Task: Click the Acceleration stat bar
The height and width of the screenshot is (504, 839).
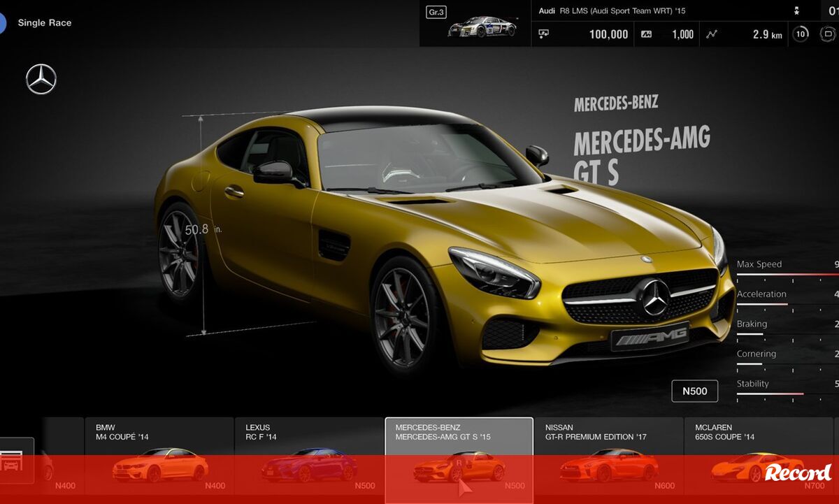Action: (787, 305)
